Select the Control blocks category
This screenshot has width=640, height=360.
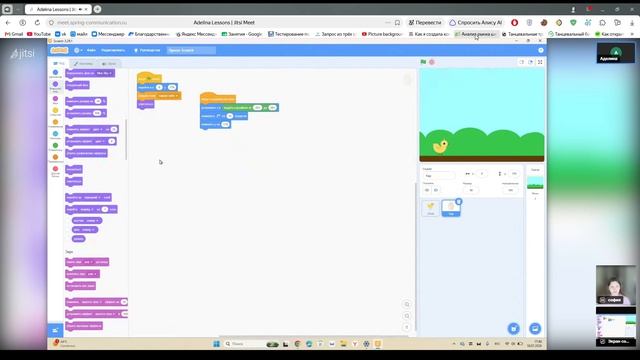coord(56,123)
